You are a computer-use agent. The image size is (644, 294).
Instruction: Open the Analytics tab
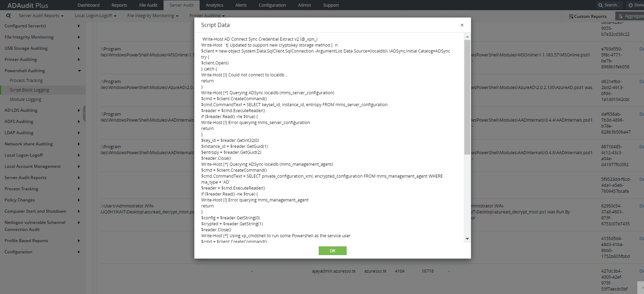point(214,5)
